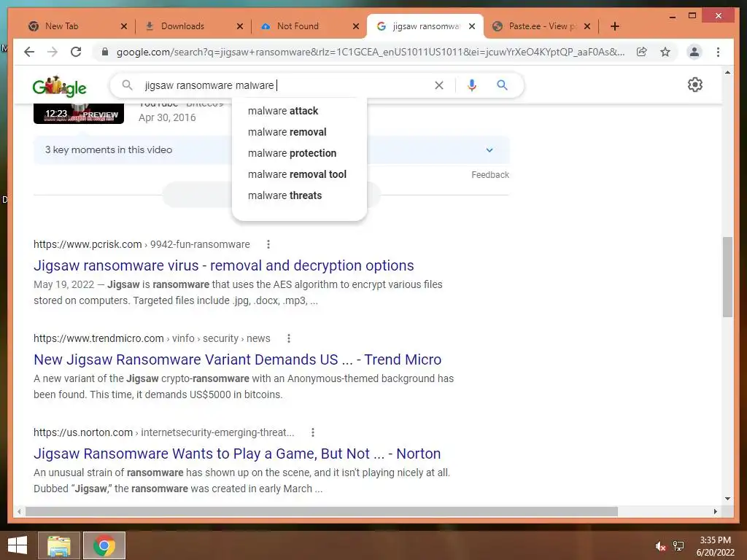
Task: Click the horizontal scrollbar thumb
Action: 322,511
